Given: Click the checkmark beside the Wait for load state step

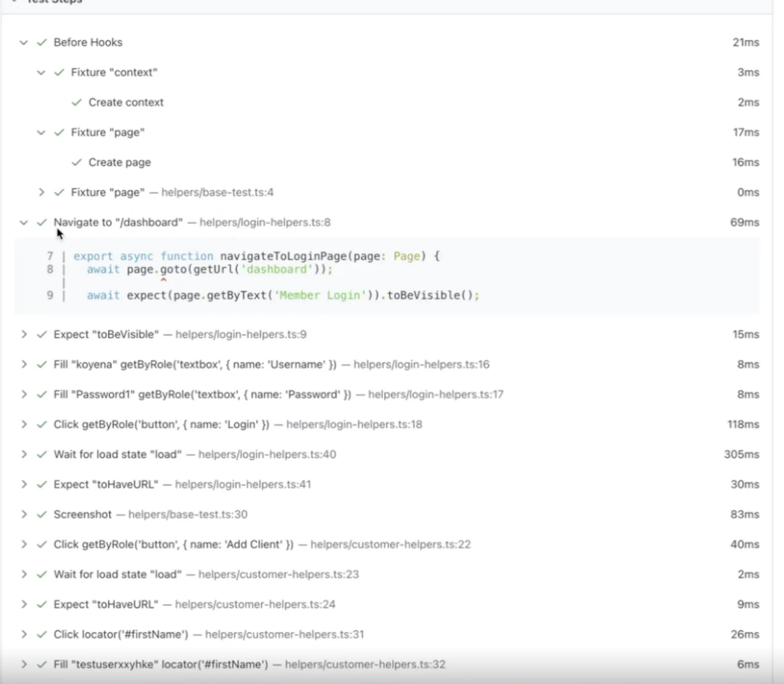Looking at the screenshot, I should pos(42,454).
